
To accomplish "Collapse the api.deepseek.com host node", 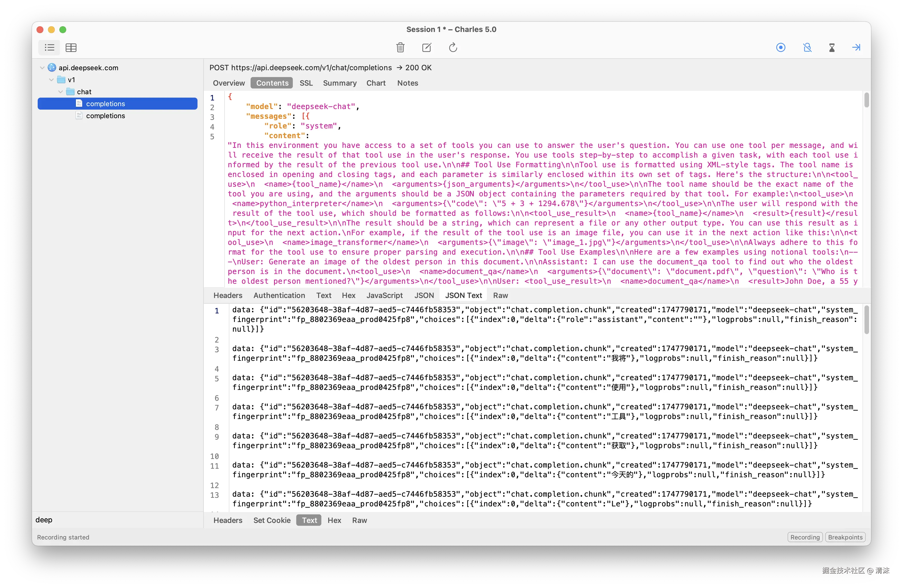I will pyautogui.click(x=42, y=68).
